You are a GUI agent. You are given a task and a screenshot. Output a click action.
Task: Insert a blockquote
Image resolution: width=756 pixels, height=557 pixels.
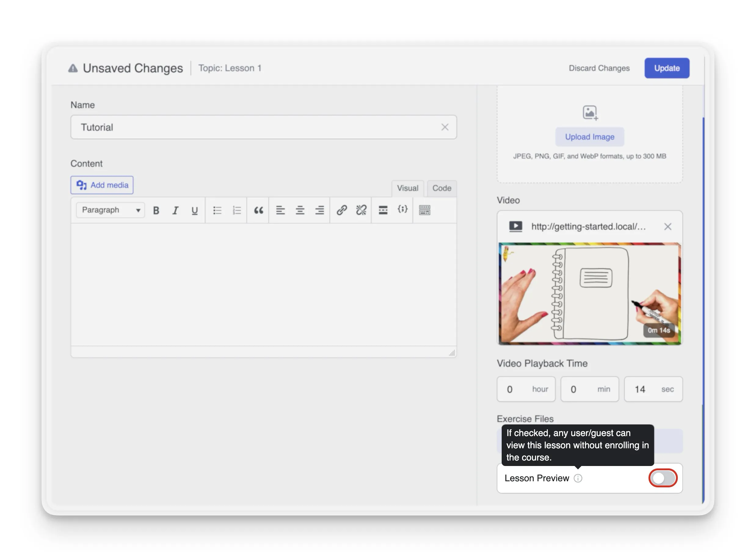[258, 210]
